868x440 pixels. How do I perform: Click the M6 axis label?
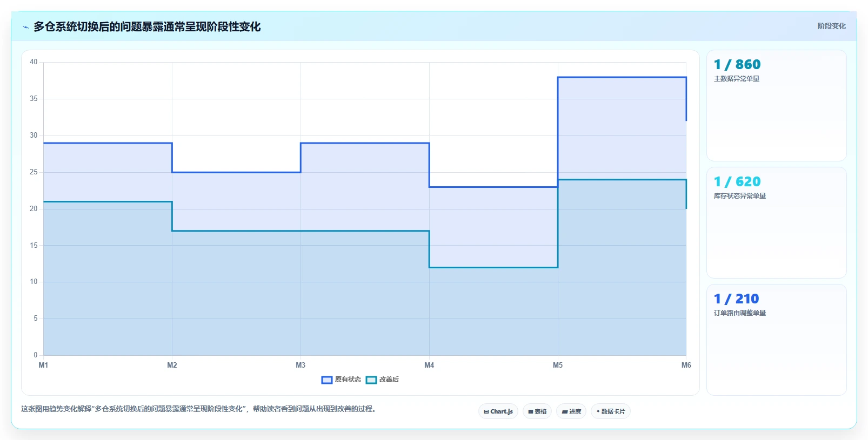686,365
